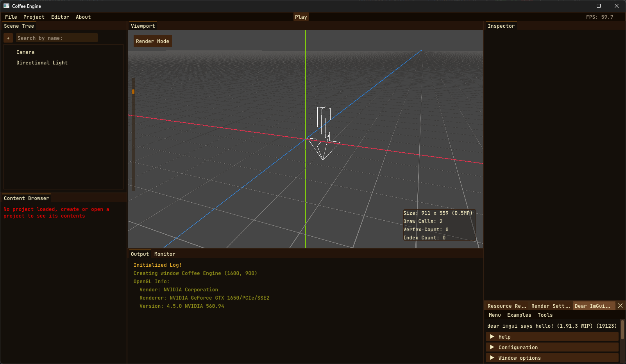Select the Viewport tab
Viewport: 626px width, 364px height.
[x=143, y=26]
